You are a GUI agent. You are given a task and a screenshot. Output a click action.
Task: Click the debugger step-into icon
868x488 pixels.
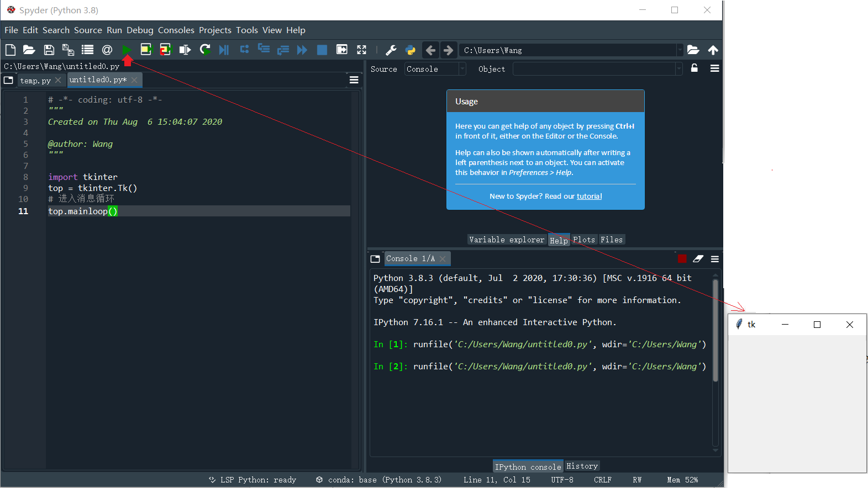(264, 50)
